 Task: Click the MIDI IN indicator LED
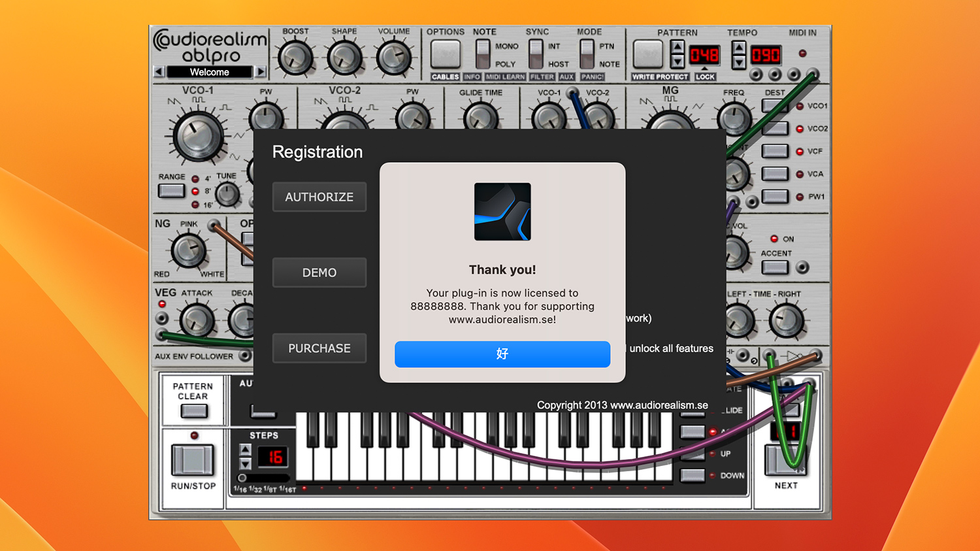click(x=802, y=54)
